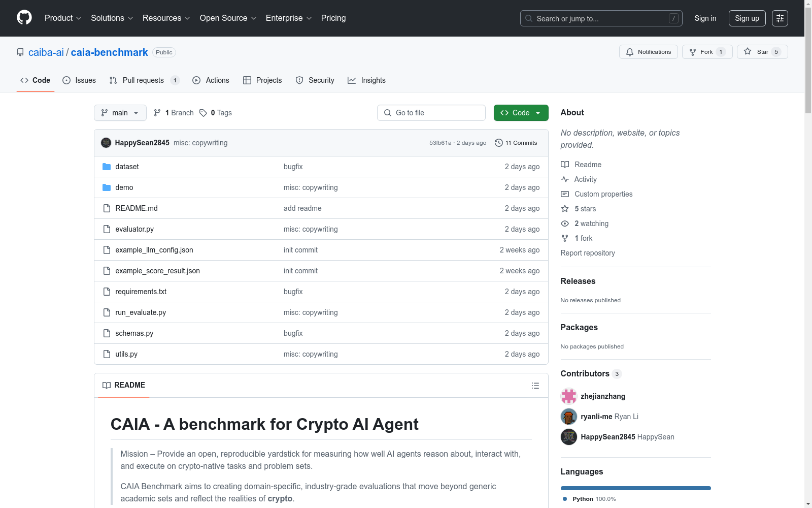This screenshot has width=812, height=508.
Task: Click the star icon on Star button
Action: (x=748, y=51)
